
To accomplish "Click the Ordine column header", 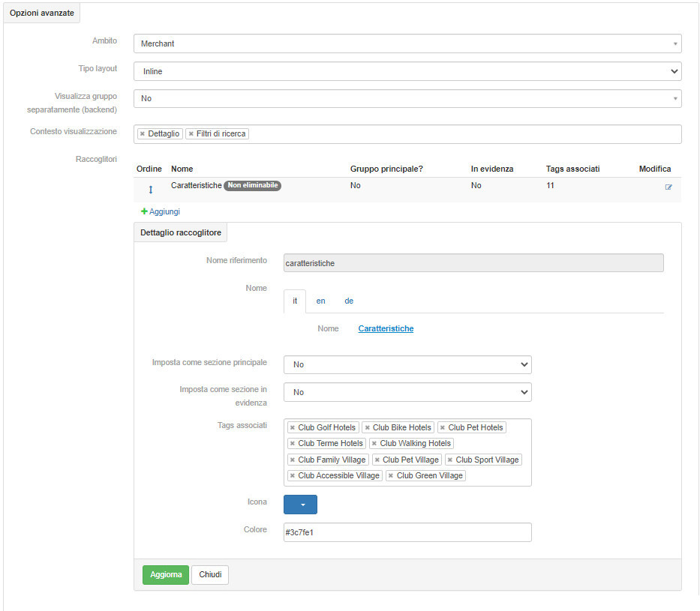I will coord(149,169).
